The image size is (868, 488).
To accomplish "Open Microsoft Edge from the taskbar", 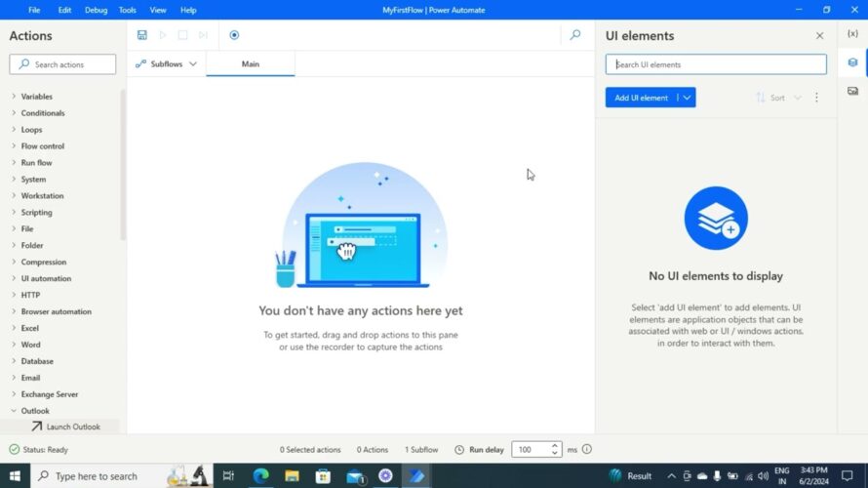I will (x=260, y=476).
